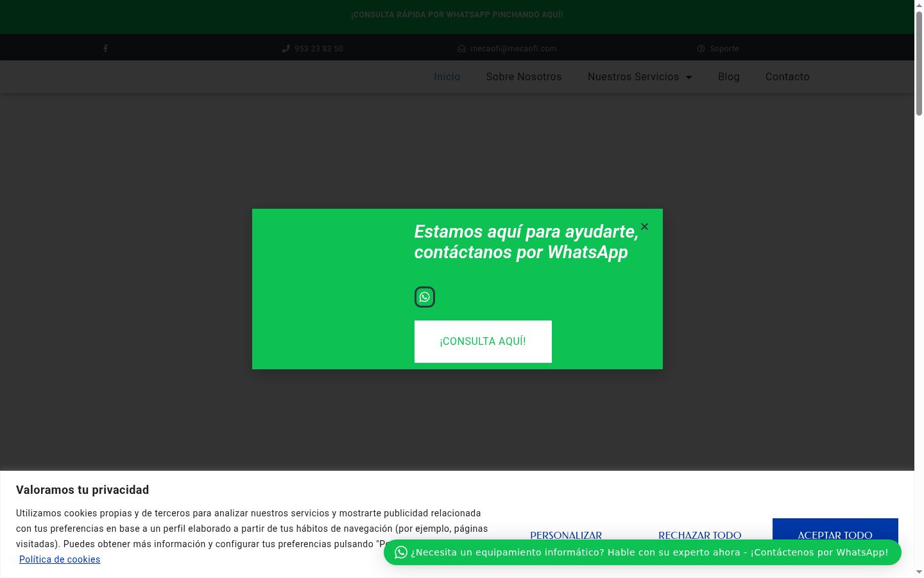The image size is (924, 578).
Task: Close the WhatsApp popup with X
Action: [x=644, y=227]
